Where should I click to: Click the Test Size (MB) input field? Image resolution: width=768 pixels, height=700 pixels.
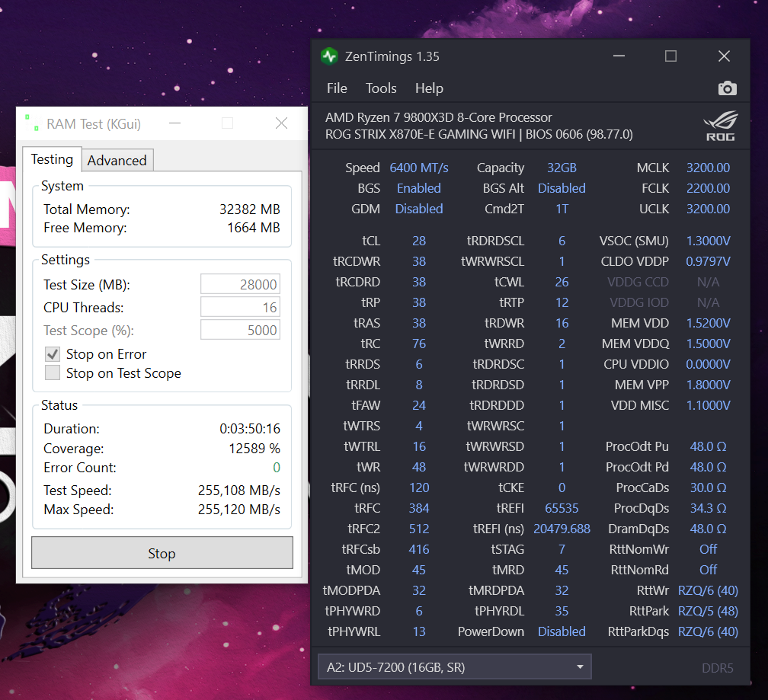point(240,284)
